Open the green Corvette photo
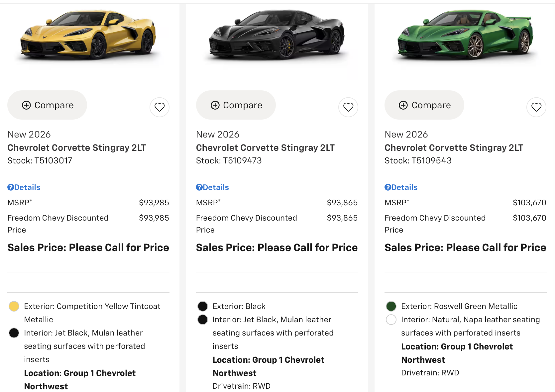The width and height of the screenshot is (555, 392). (x=465, y=35)
